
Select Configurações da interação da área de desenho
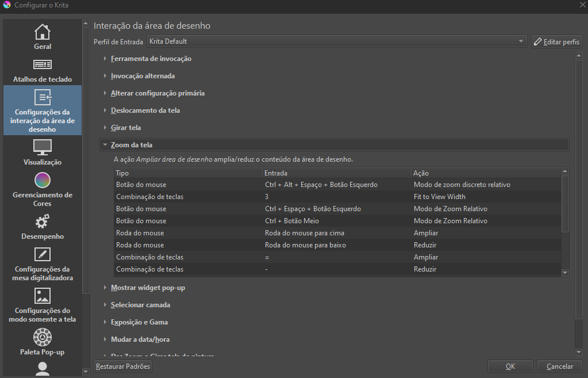click(43, 110)
